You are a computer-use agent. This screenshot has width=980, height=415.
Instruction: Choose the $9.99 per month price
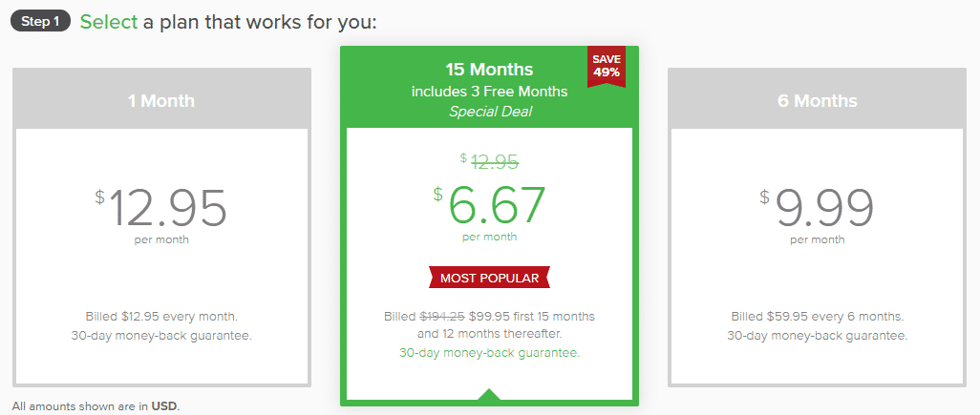click(x=817, y=208)
